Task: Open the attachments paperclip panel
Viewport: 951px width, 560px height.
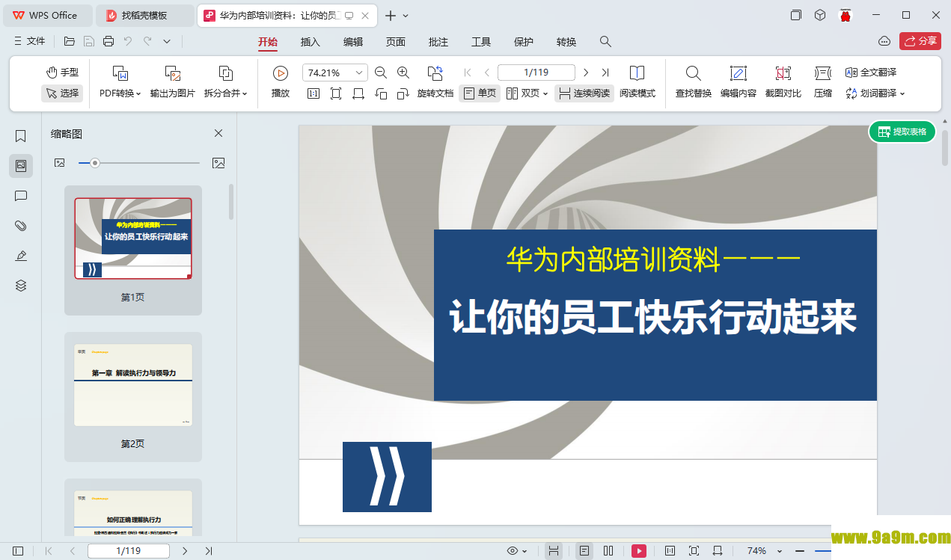Action: 21,226
